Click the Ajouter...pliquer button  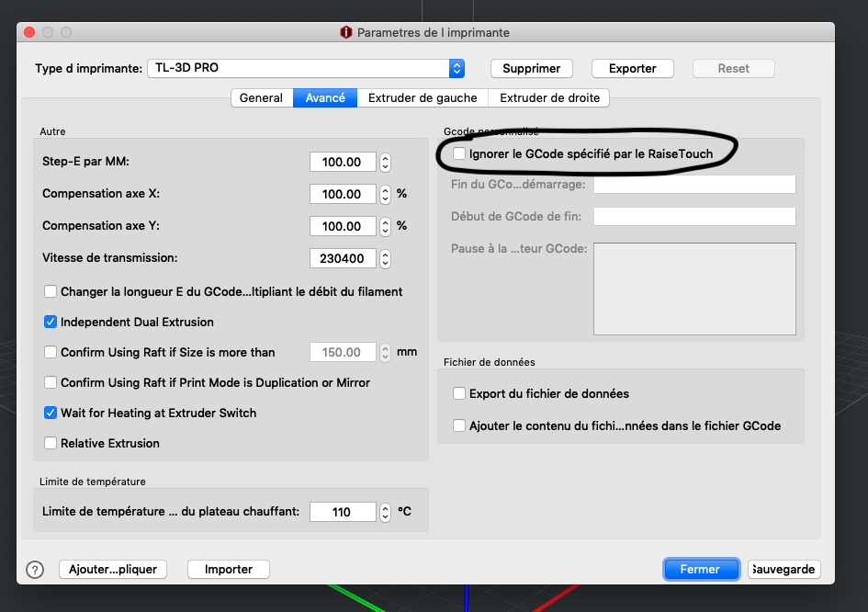point(113,570)
